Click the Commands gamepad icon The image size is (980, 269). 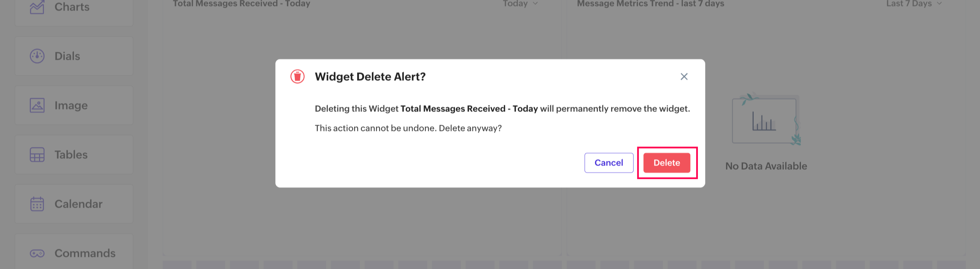[x=37, y=253]
